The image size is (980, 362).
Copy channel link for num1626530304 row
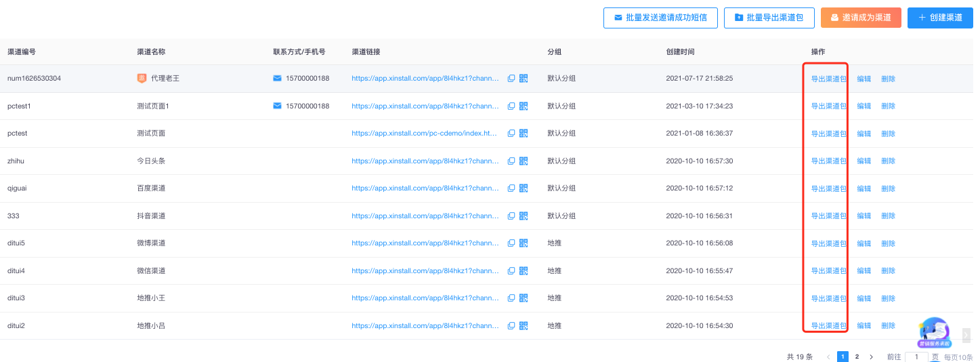click(x=511, y=79)
